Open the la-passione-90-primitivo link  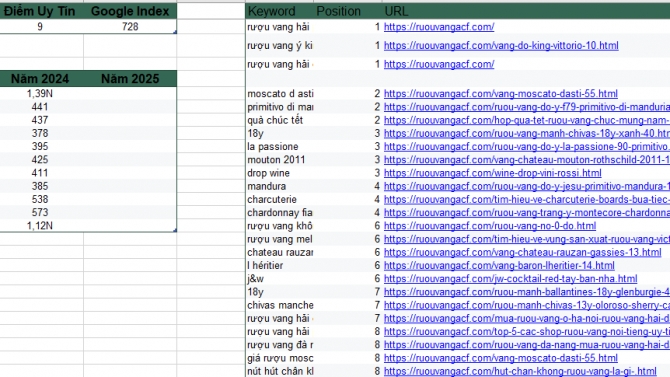[x=527, y=147]
